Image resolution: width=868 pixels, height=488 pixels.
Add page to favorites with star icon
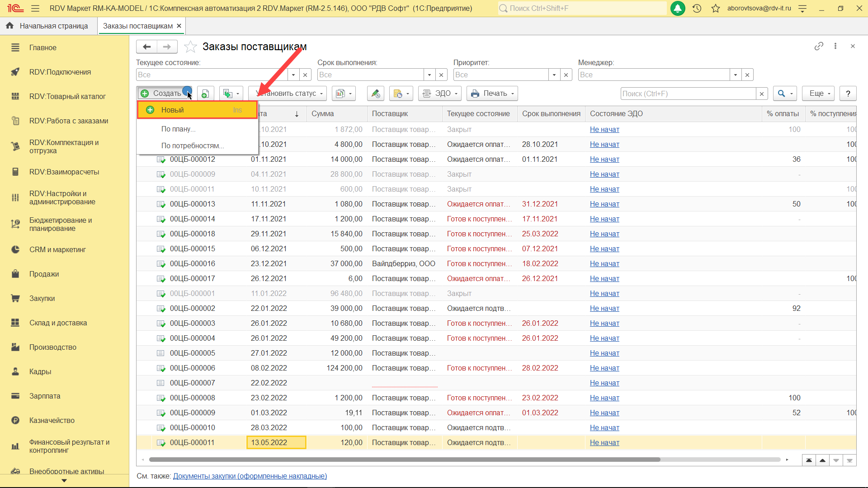[x=191, y=47]
